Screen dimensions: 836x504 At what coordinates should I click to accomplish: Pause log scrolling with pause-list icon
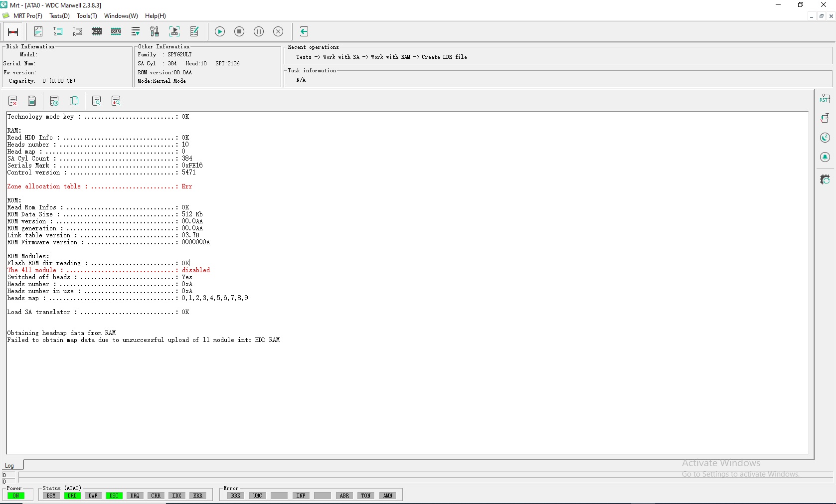tap(54, 101)
